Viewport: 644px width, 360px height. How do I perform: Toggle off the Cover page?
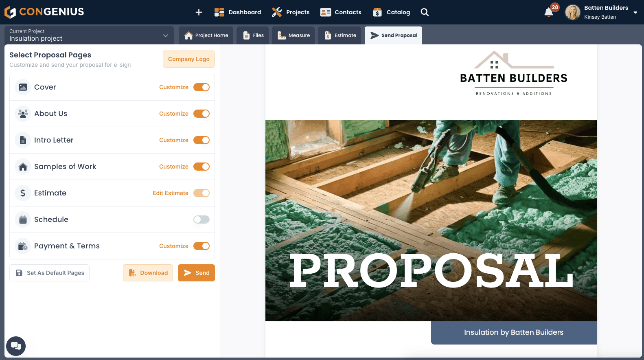202,87
